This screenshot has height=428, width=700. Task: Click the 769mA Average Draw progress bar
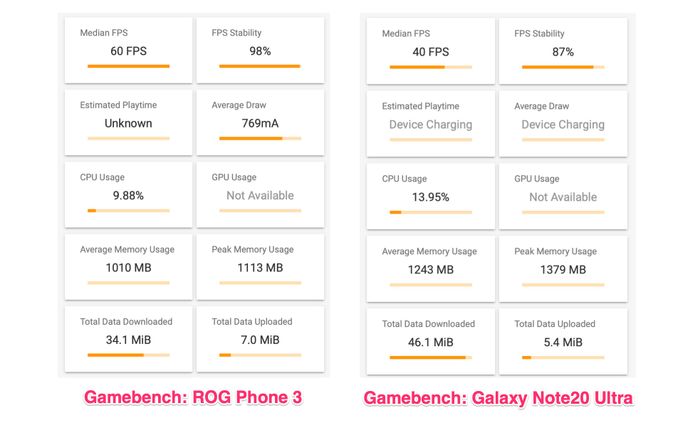point(260,138)
